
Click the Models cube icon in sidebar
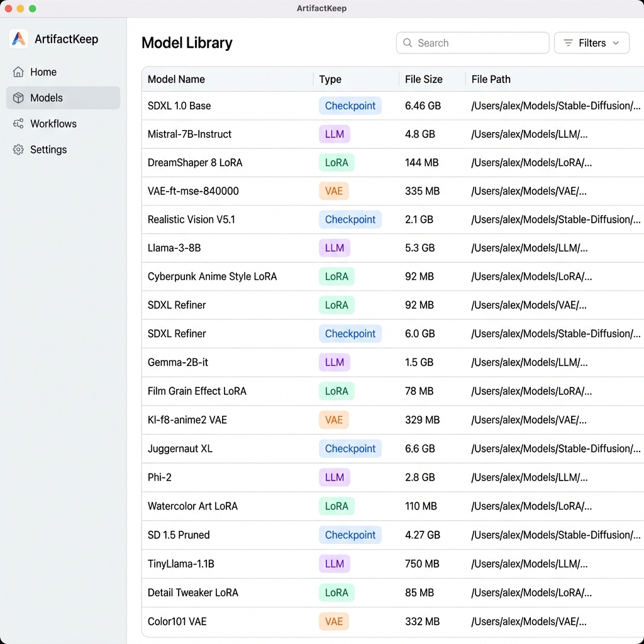coord(19,98)
